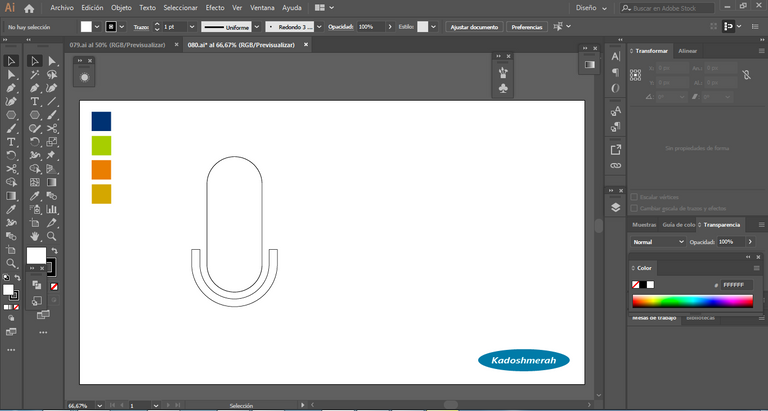Screen dimensions: 768x411
Task: Select the Scale tool
Action: pos(51,142)
